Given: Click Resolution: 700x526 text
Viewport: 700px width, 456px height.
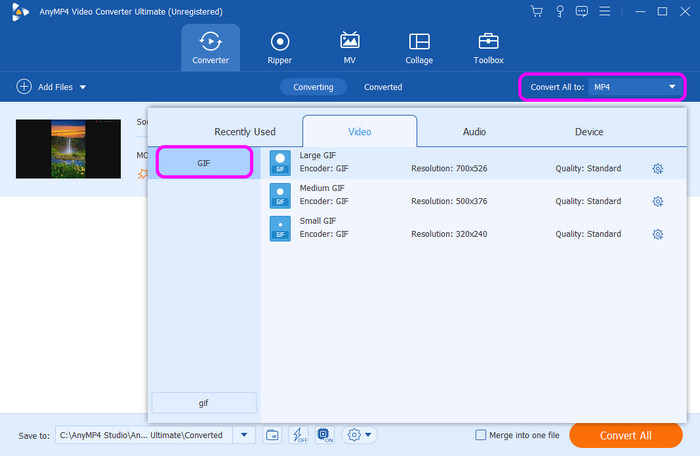Looking at the screenshot, I should point(449,168).
